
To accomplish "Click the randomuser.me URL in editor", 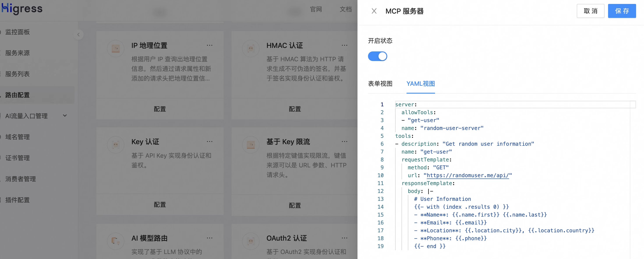I will [x=467, y=175].
